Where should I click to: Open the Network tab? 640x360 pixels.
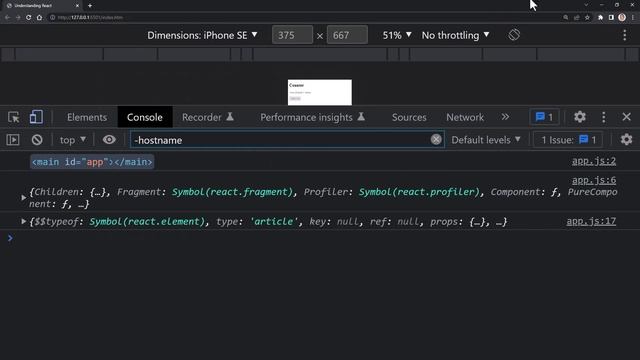465,117
